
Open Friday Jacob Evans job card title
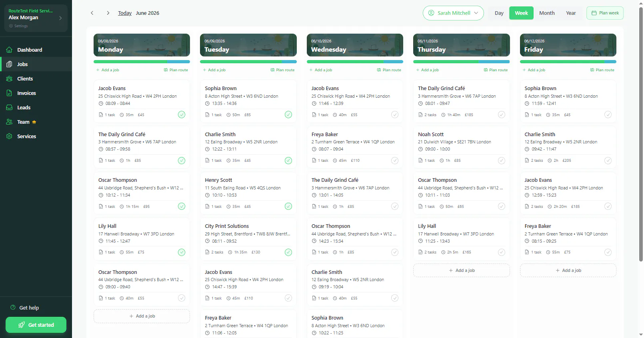point(538,180)
